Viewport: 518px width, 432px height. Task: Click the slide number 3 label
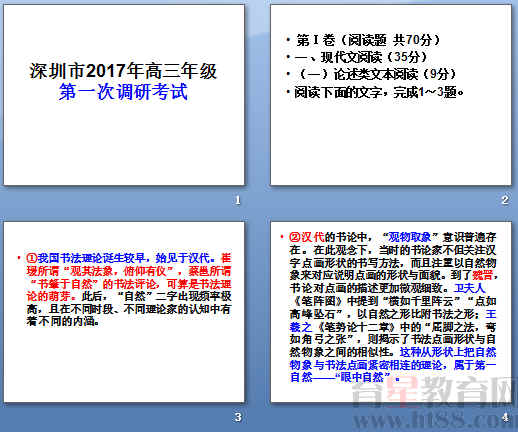pos(238,417)
